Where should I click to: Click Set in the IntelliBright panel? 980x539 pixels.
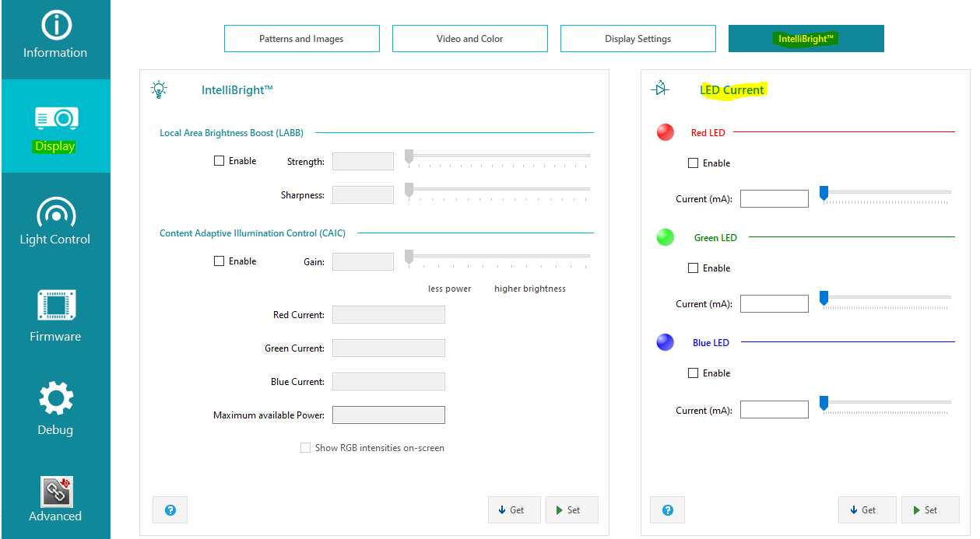point(572,510)
